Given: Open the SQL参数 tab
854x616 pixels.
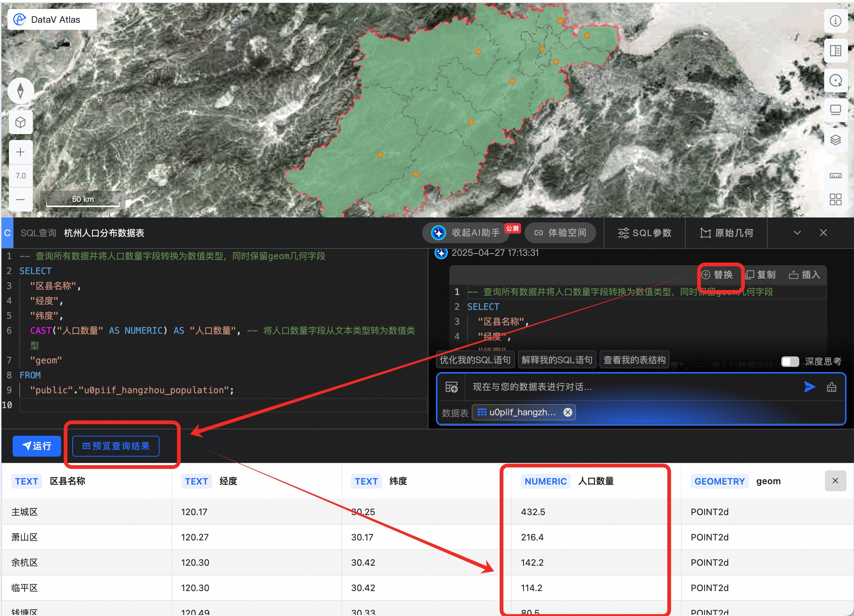Looking at the screenshot, I should [644, 233].
